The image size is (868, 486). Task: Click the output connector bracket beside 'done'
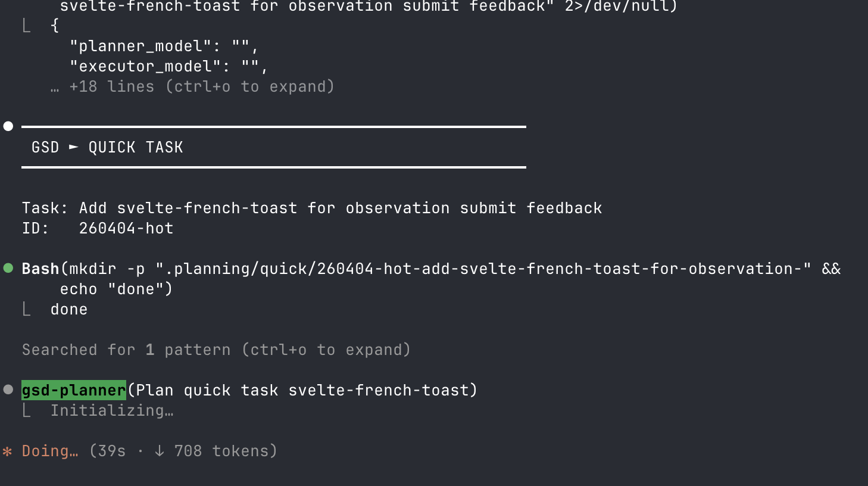click(26, 309)
